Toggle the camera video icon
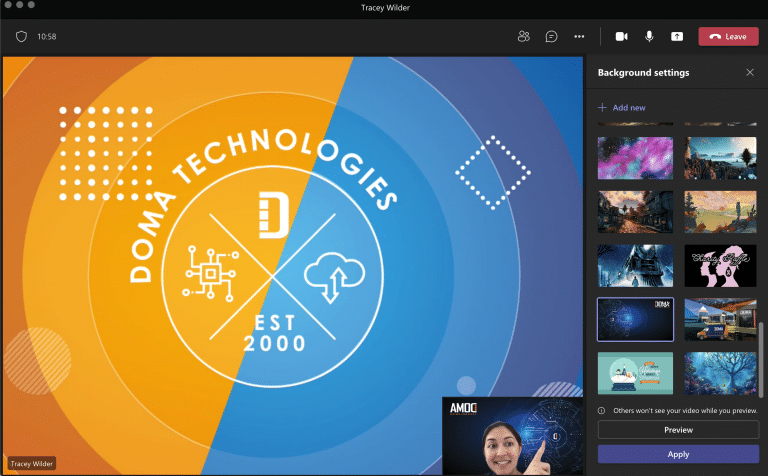Image resolution: width=768 pixels, height=476 pixels. pos(622,36)
